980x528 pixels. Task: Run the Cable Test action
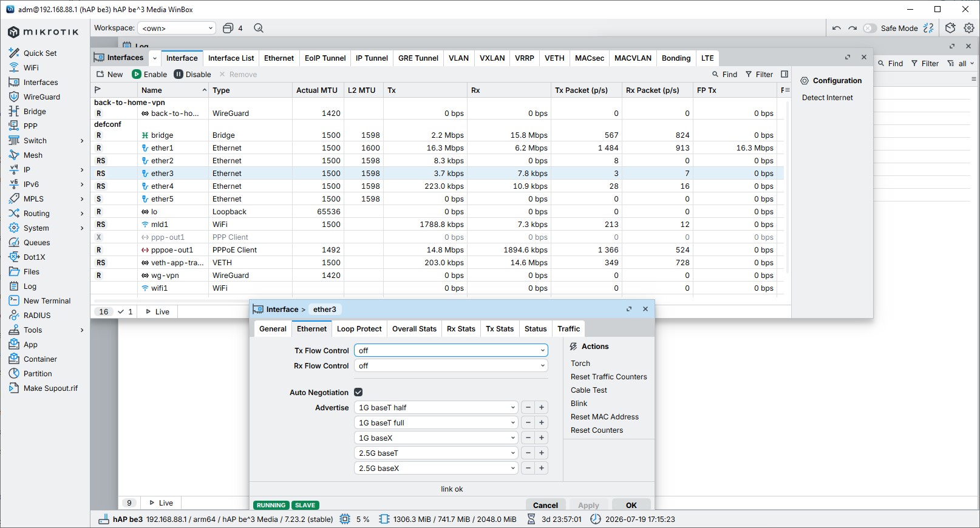[589, 390]
